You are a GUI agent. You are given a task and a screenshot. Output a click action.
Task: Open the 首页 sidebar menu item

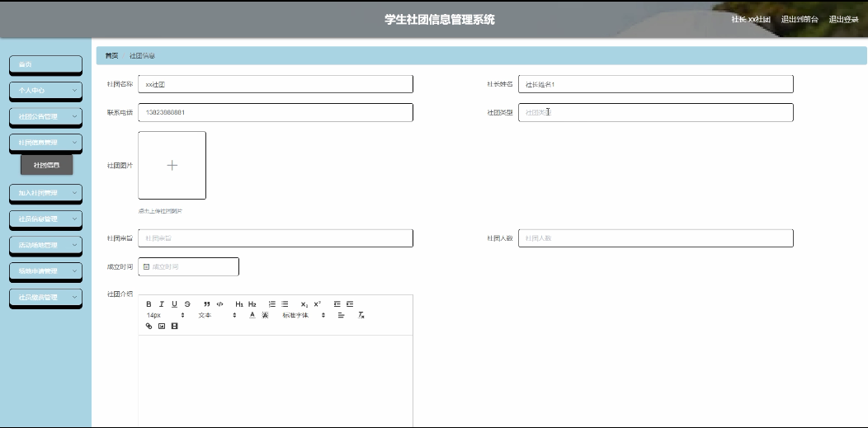point(46,64)
